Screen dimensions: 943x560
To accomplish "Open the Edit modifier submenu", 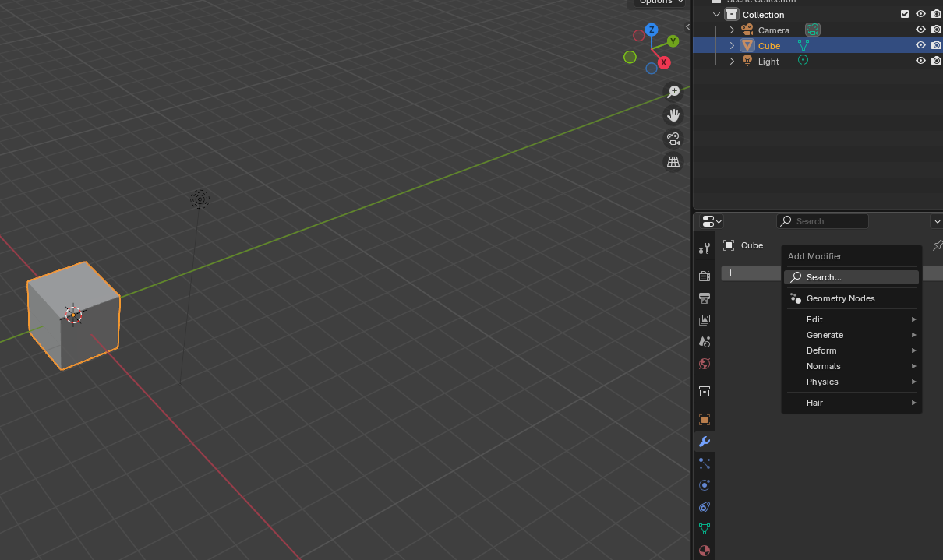I will point(852,319).
